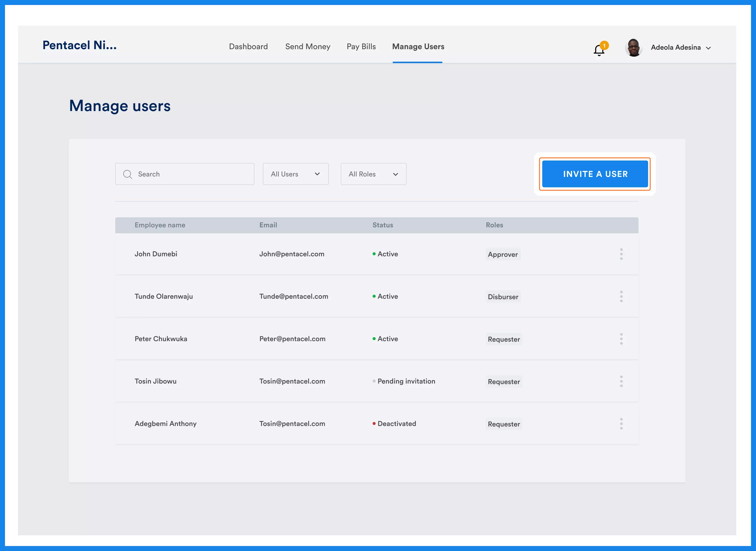Click the search magnifier icon
This screenshot has width=756, height=551.
coord(127,174)
